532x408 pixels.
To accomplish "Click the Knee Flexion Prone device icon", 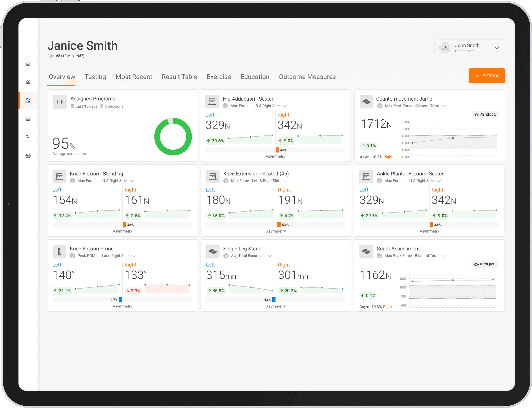I will pos(59,252).
